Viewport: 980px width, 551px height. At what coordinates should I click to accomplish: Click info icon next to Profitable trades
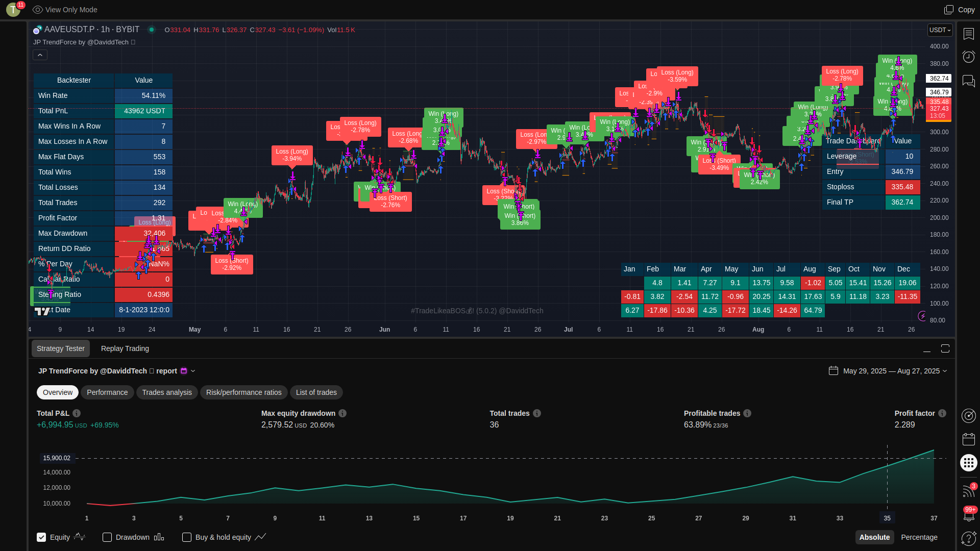click(747, 413)
